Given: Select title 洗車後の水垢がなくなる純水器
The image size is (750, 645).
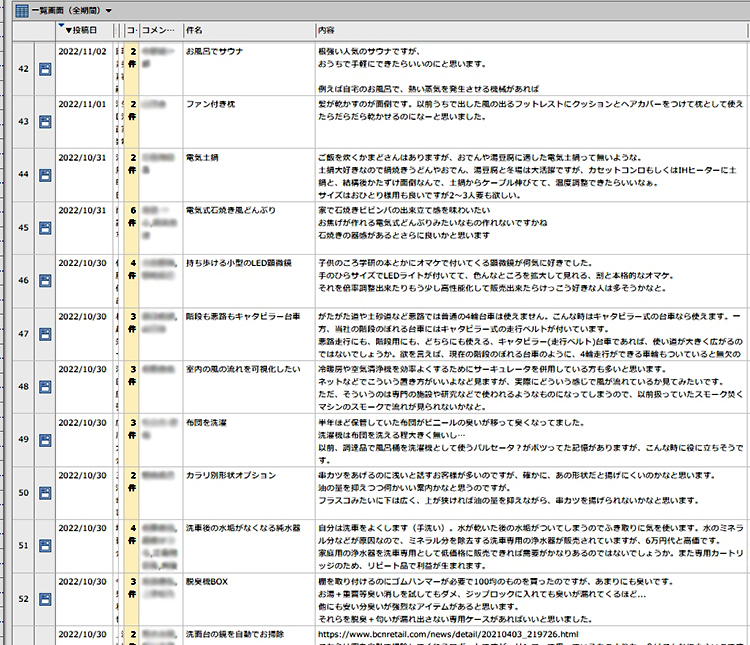Looking at the screenshot, I should coord(243,528).
